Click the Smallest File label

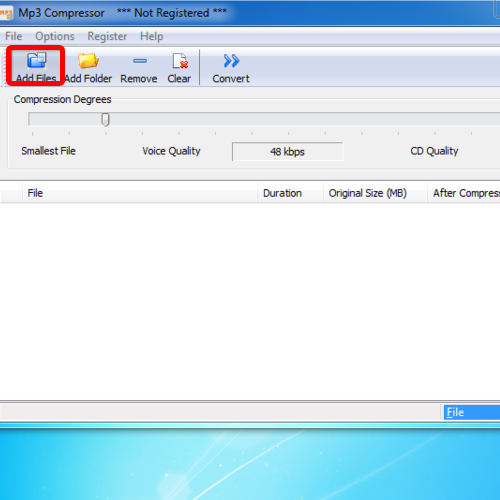coord(48,151)
